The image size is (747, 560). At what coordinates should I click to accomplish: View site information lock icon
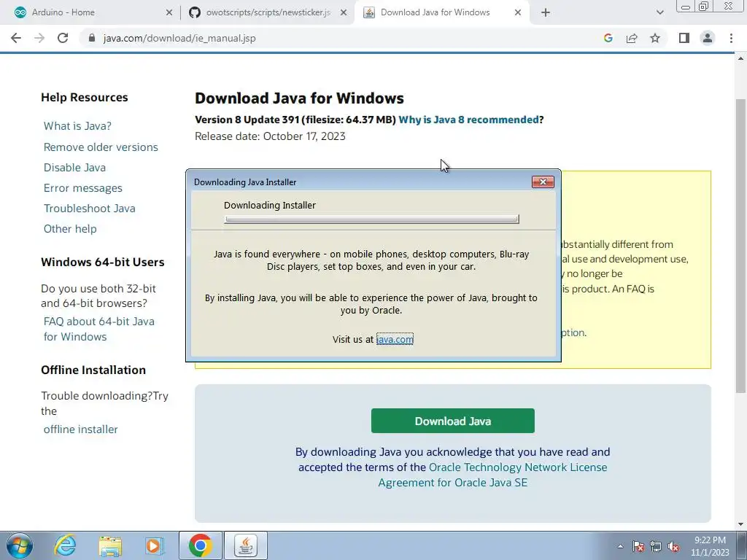[x=92, y=38]
